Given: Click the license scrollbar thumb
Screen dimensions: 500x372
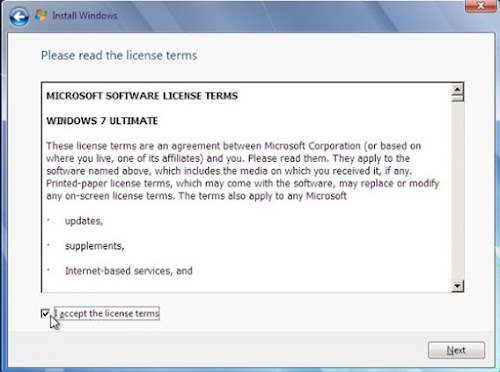Looking at the screenshot, I should click(457, 98).
